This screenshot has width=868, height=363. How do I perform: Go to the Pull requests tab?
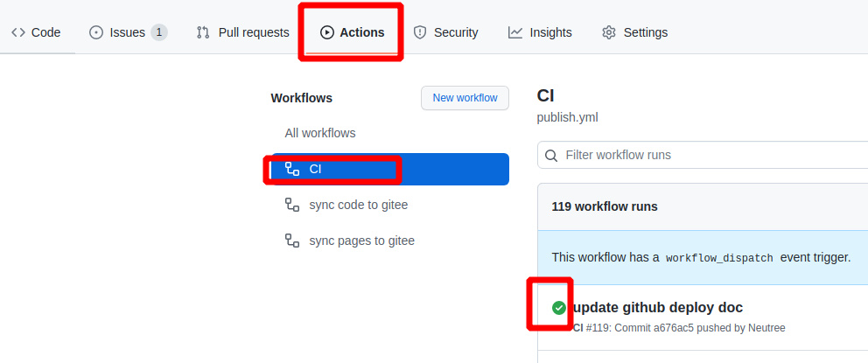pos(243,32)
